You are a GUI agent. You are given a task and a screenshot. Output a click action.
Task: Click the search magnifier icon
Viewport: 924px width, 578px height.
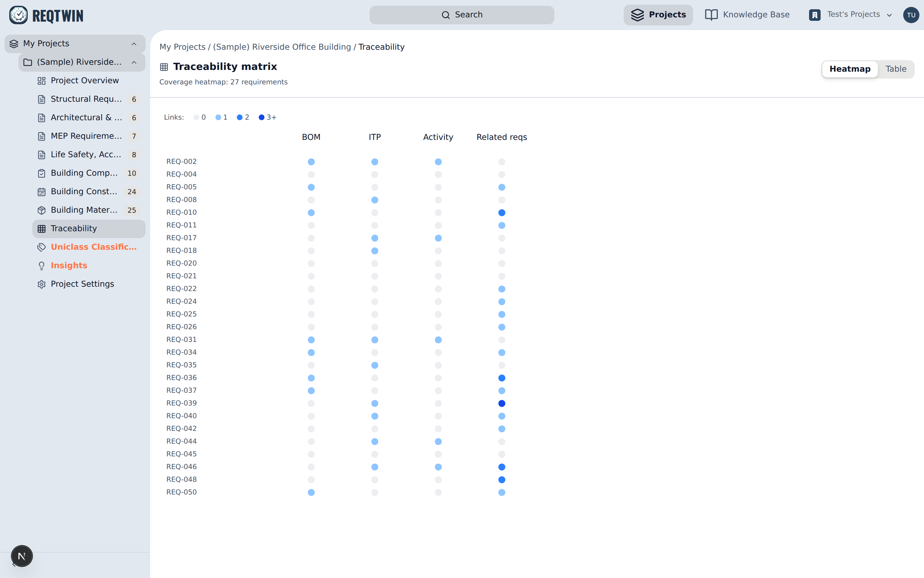[446, 15]
